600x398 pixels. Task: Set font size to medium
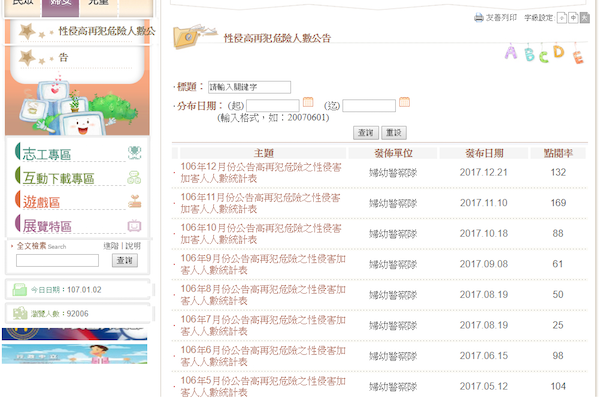pyautogui.click(x=573, y=18)
